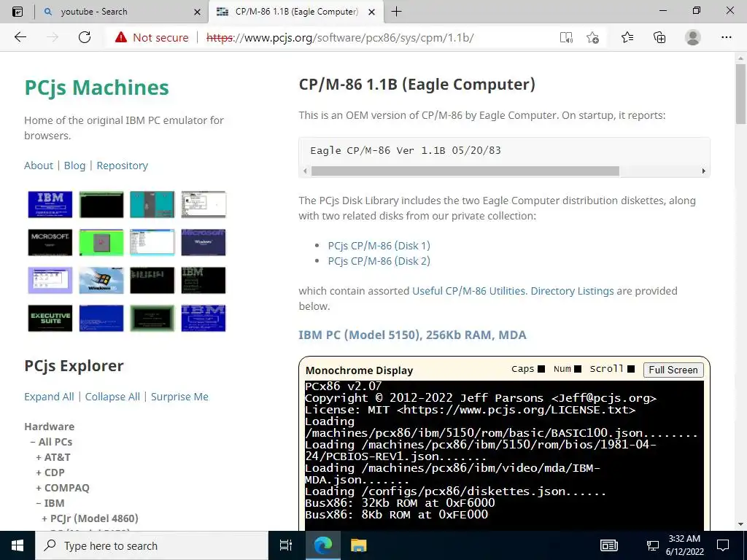Switch to the youtube - Search tab

122,12
